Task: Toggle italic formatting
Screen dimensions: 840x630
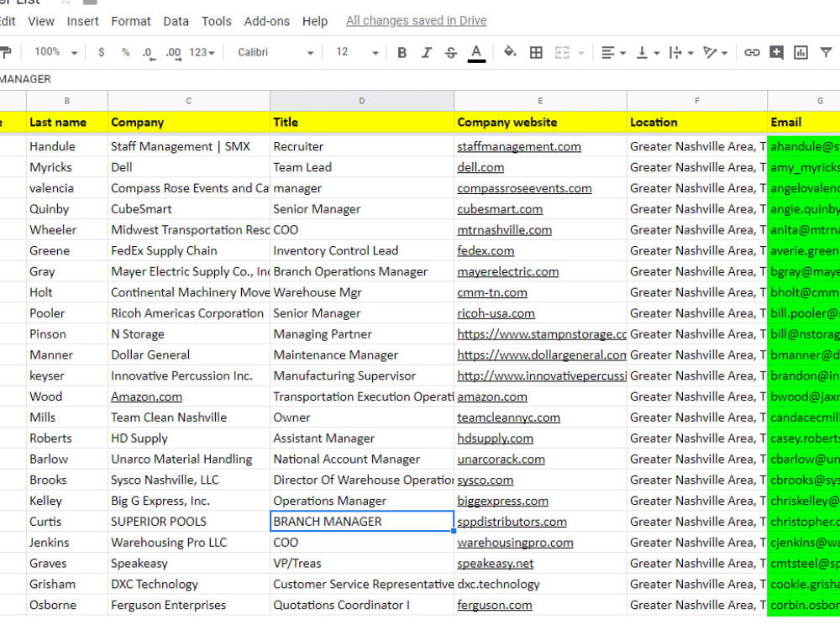Action: (426, 52)
